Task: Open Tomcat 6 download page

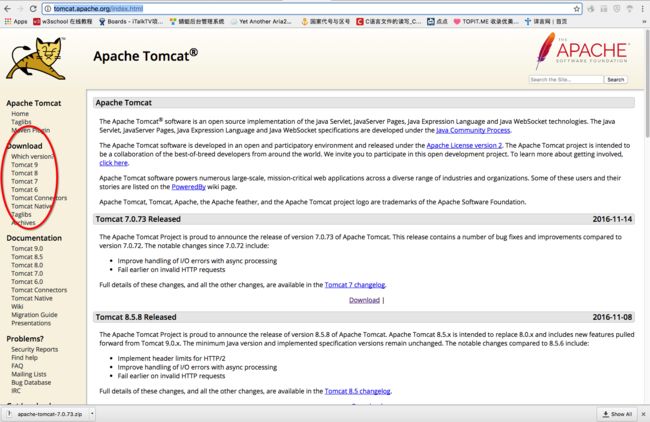Action: (24, 189)
